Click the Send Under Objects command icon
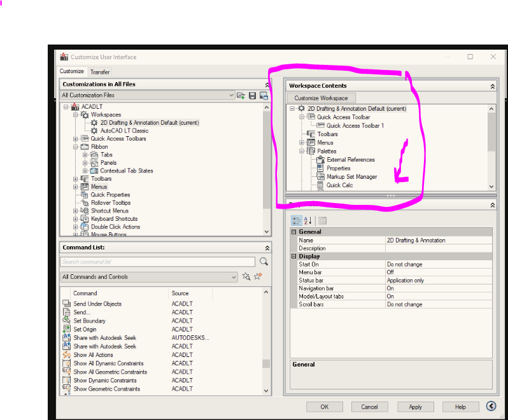Viewport: 508px width, 420px height. 66,304
